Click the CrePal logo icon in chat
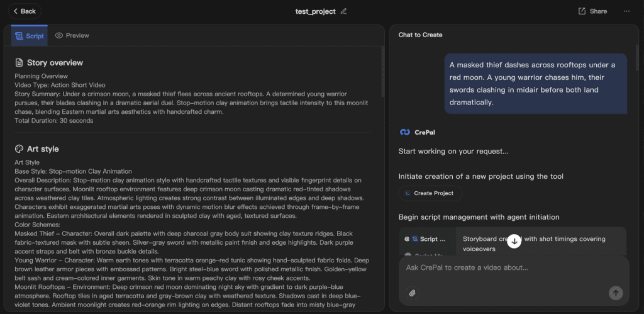The width and height of the screenshot is (644, 314). point(405,132)
